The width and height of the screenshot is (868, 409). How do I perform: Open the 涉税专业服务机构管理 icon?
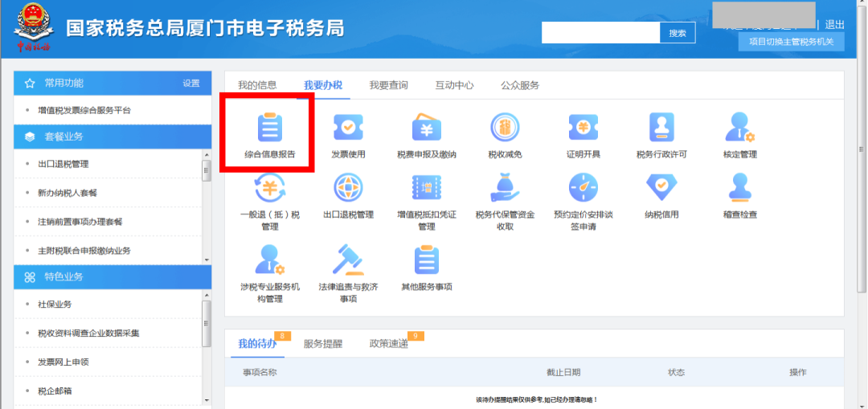point(269,260)
